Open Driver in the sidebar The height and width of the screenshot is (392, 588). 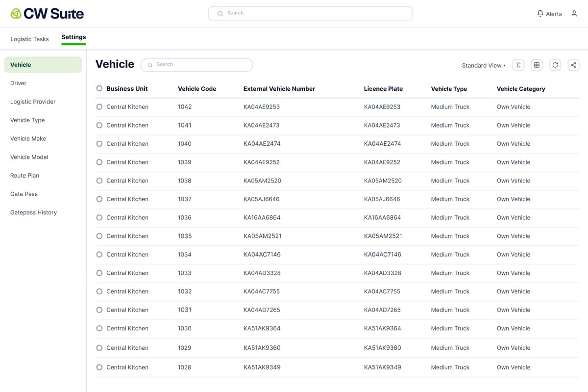point(19,83)
